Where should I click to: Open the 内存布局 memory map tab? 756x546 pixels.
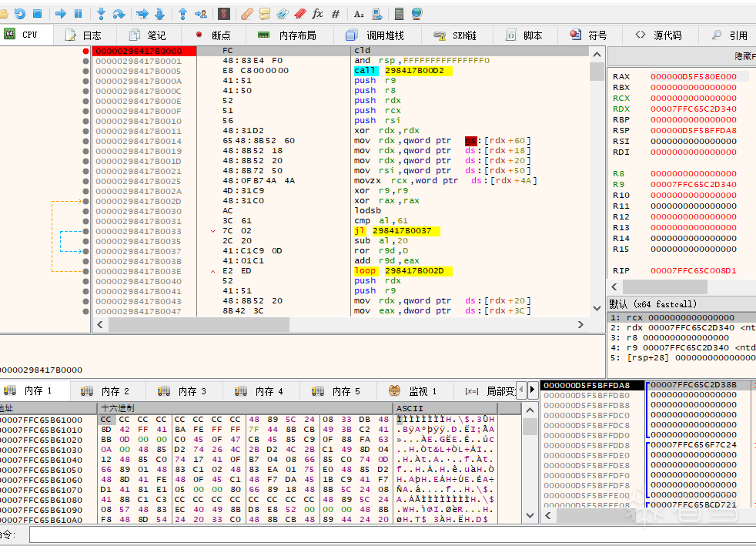coord(286,35)
